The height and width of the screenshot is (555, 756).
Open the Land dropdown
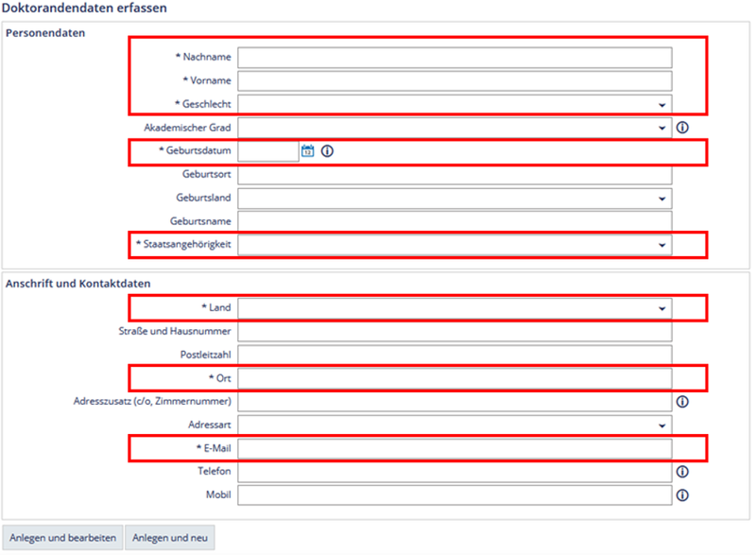(x=455, y=308)
